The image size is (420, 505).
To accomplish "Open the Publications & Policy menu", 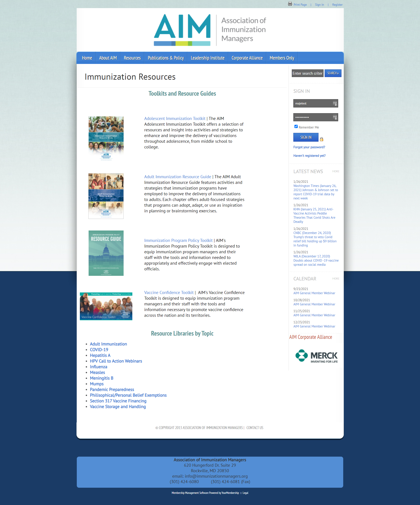I will (x=166, y=58).
